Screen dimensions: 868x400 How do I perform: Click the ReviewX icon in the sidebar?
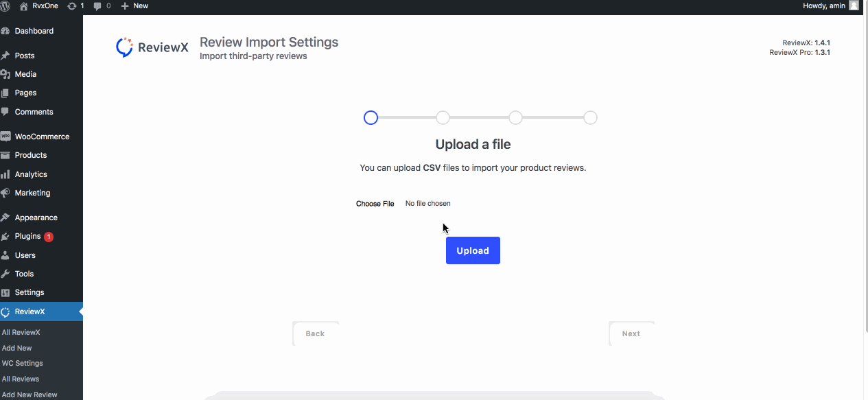pos(5,311)
